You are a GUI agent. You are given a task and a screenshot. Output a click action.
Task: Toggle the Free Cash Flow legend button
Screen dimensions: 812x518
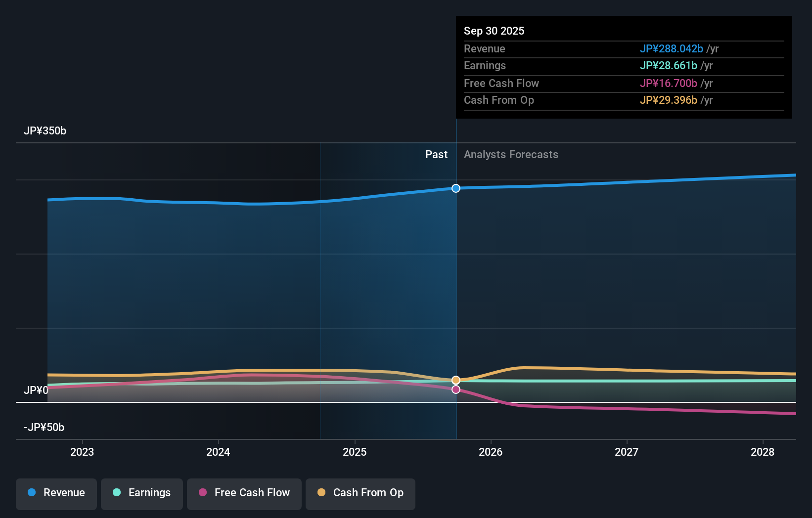244,493
